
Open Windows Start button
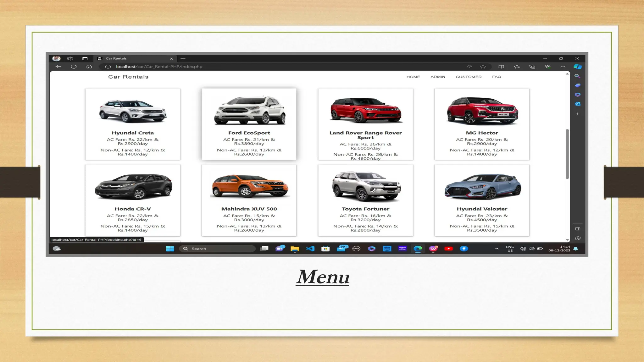coord(170,249)
